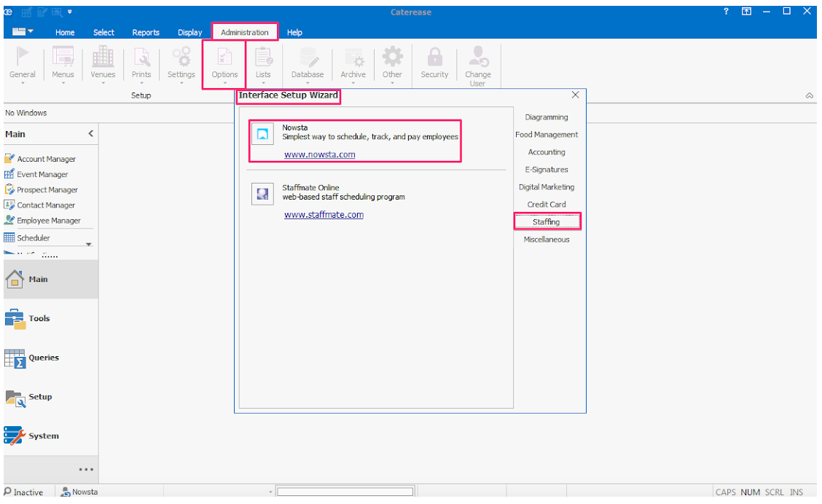The image size is (822, 504).
Task: Open Employee Manager in sidebar
Action: 49,221
